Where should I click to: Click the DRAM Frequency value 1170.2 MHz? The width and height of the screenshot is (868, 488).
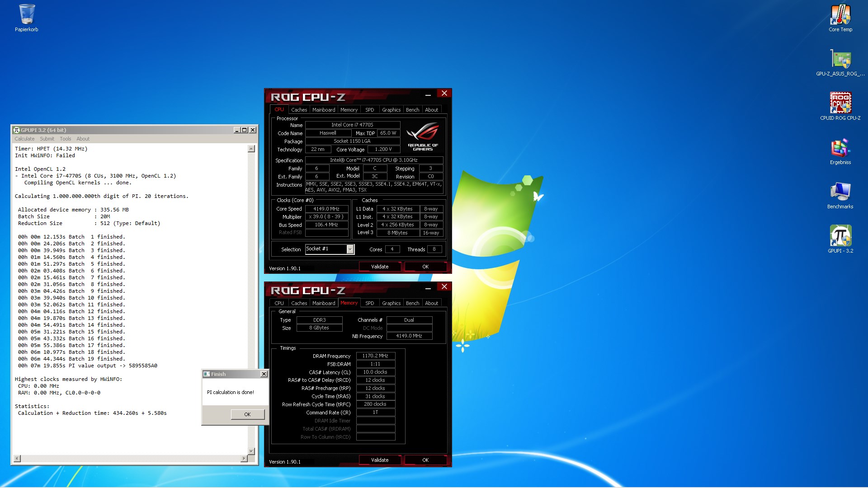tap(375, 356)
